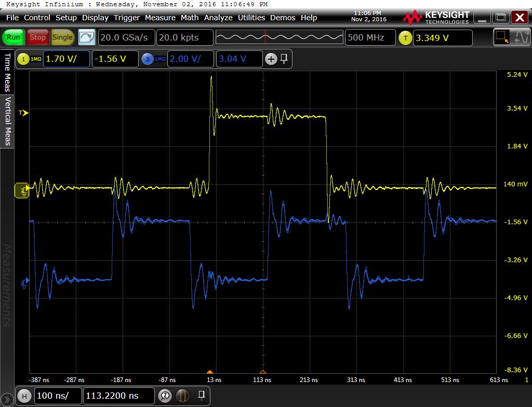Click the pin icon beside channel controls
532x407 pixels.
point(284,59)
